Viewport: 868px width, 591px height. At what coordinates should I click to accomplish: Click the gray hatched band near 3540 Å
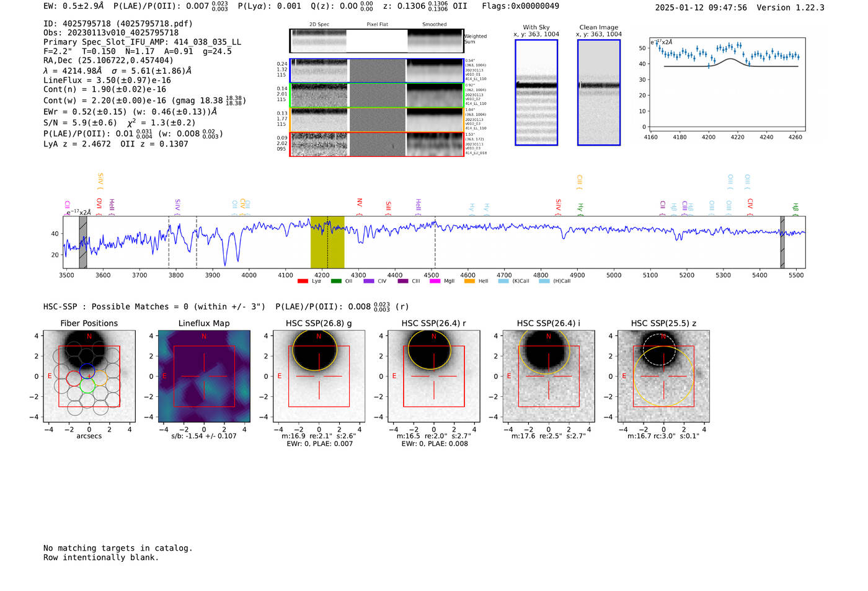coord(83,242)
